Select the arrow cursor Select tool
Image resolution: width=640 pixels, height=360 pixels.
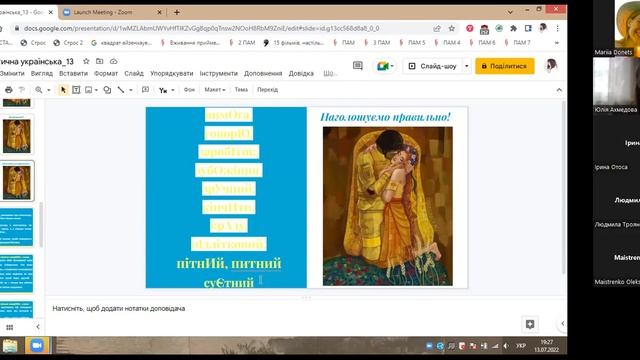(63, 90)
